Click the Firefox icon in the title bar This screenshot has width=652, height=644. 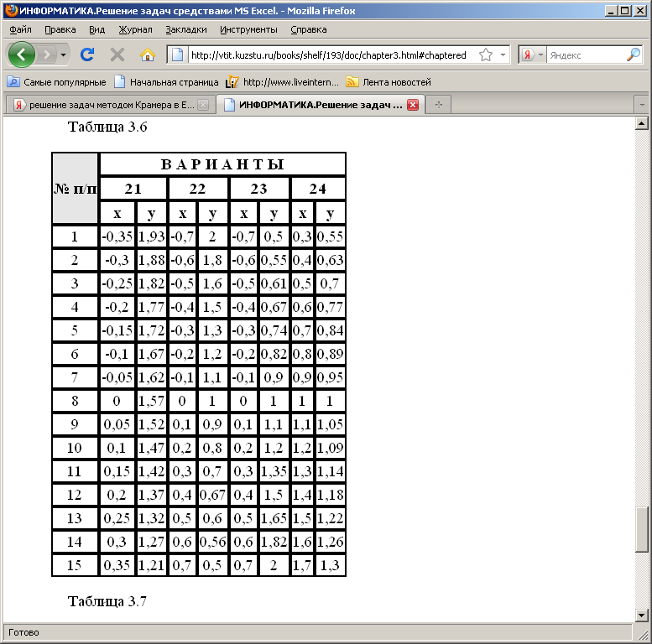point(12,10)
